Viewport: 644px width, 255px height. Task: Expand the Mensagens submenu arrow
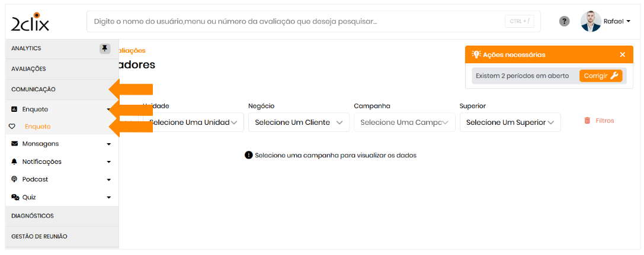point(109,144)
